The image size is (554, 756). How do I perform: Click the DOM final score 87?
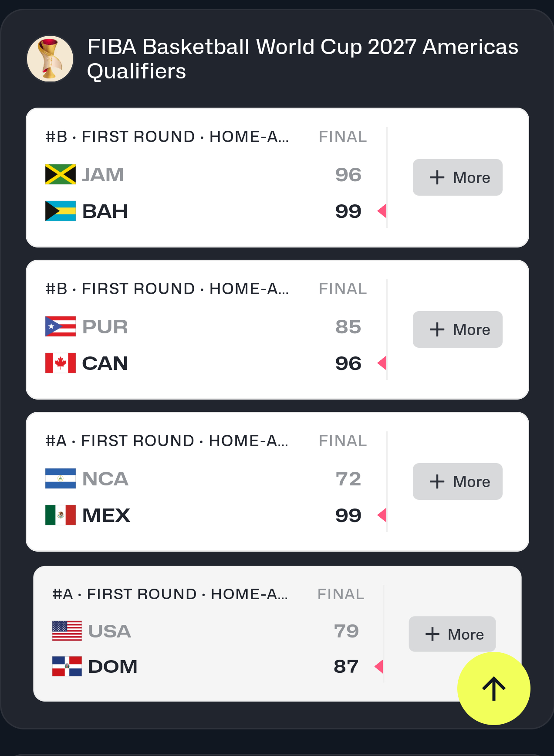tap(346, 666)
